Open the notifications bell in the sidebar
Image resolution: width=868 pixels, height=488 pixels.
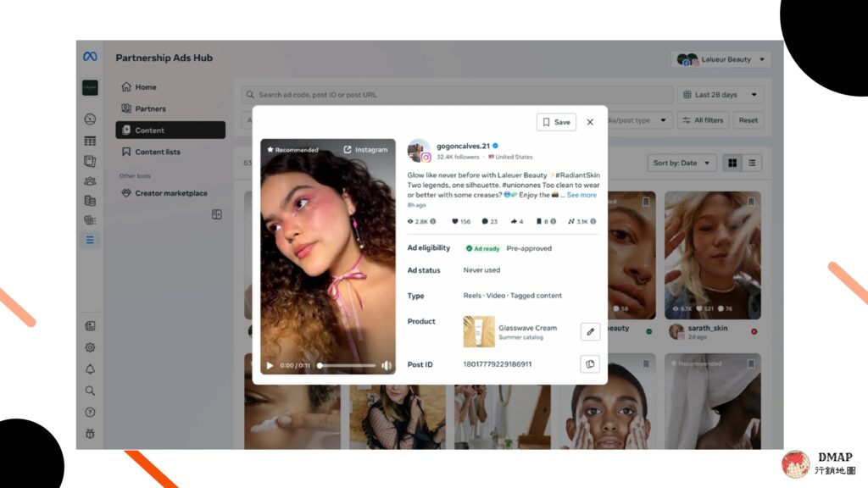90,369
